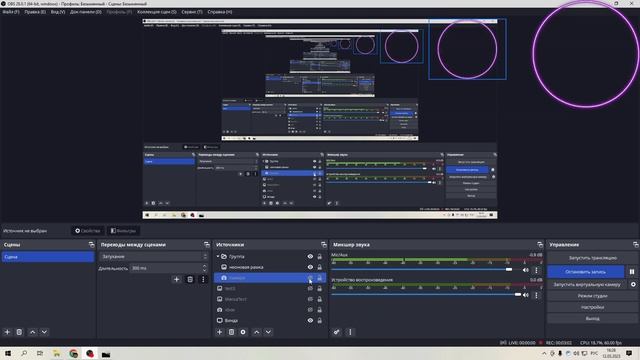Pause the recording with pause icon

(x=632, y=271)
